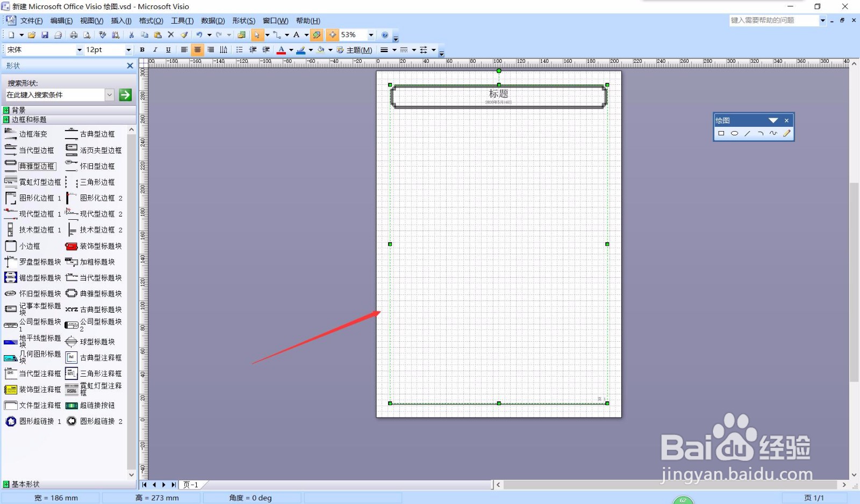860x504 pixels.
Task: Toggle the Pan and Zoom window button
Action: [333, 35]
